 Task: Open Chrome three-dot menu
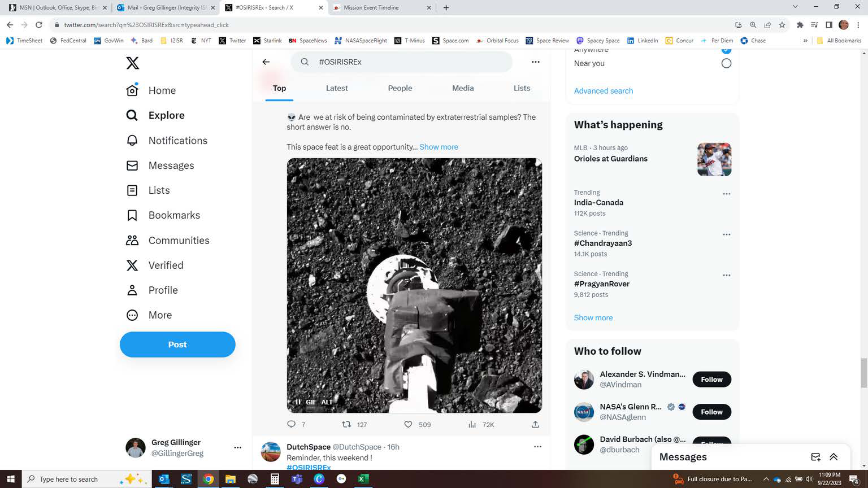click(x=858, y=25)
